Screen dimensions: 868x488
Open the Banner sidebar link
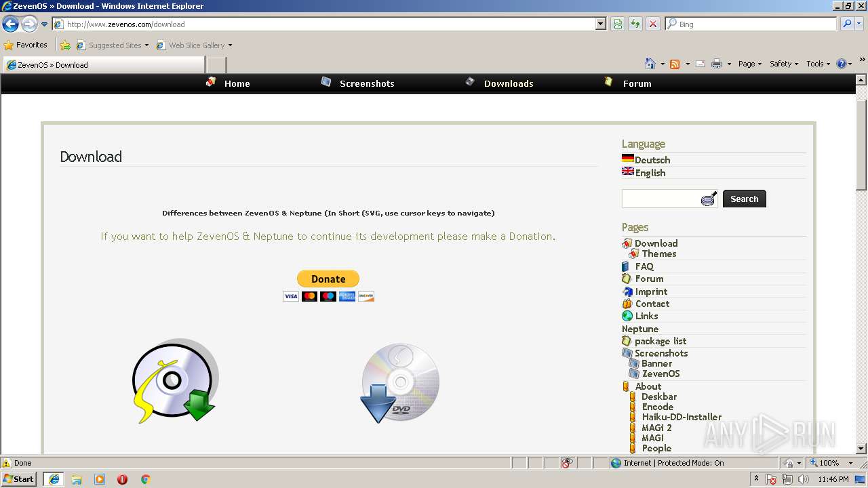point(656,363)
